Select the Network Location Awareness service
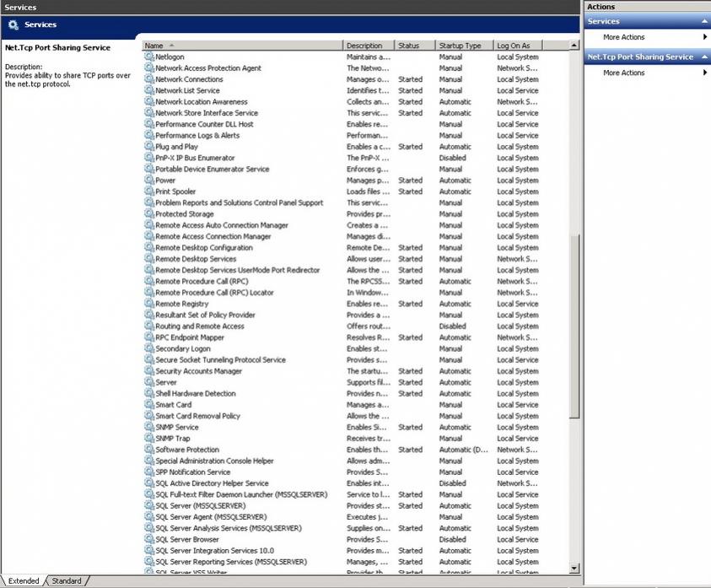 pos(341,101)
